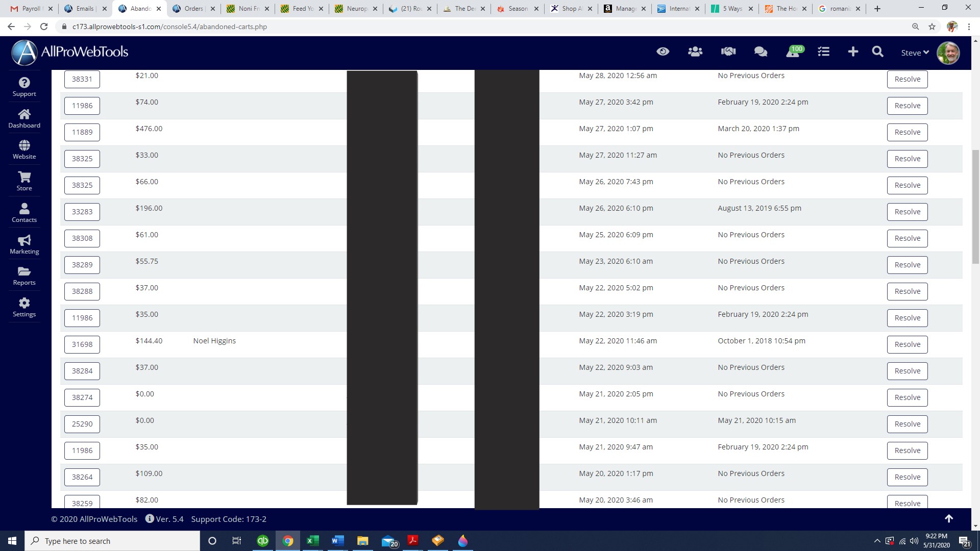Open the eye visibility icon in header
Image resolution: width=980 pixels, height=551 pixels.
pos(663,52)
